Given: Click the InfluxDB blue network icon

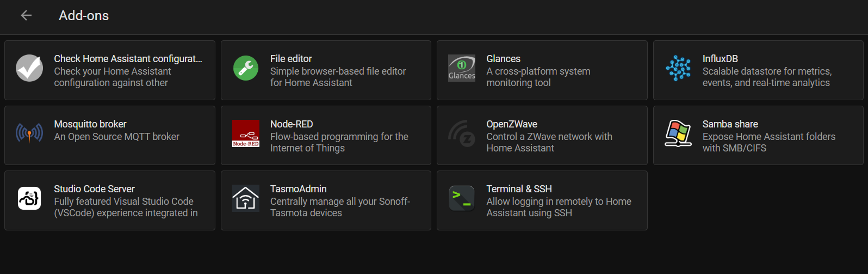Looking at the screenshot, I should [x=678, y=68].
